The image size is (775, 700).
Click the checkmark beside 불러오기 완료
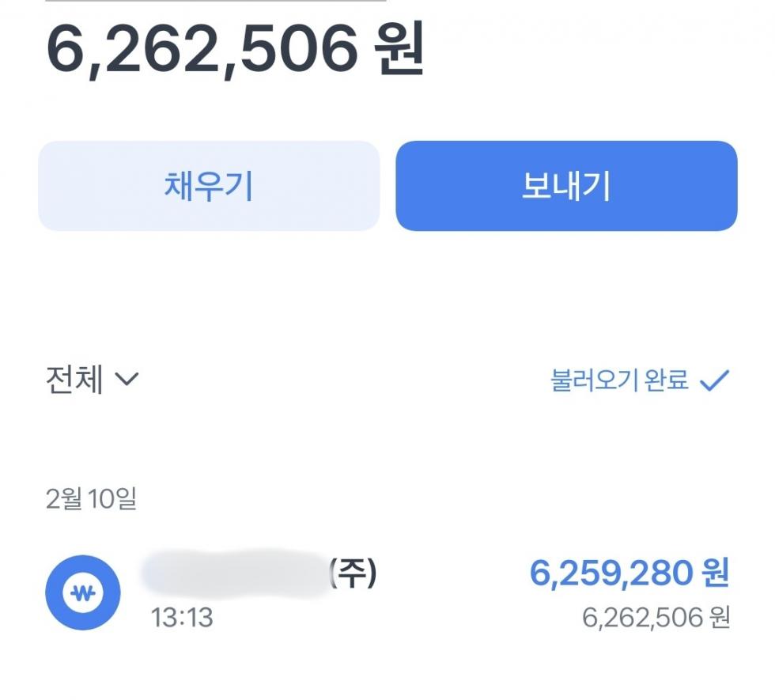pyautogui.click(x=715, y=380)
